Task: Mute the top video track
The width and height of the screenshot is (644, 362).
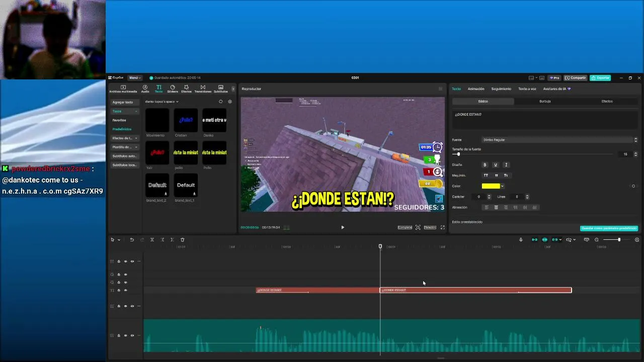Action: (x=132, y=261)
